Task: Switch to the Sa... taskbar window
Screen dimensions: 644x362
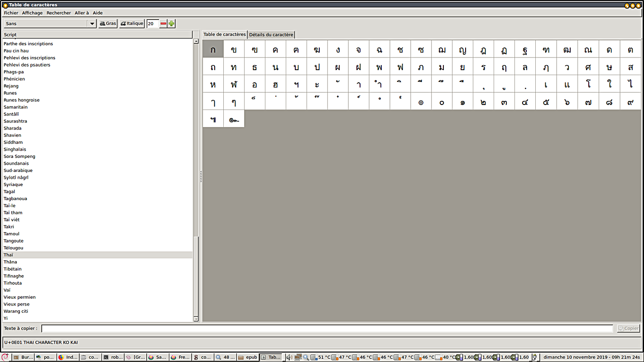Action: 158,357
